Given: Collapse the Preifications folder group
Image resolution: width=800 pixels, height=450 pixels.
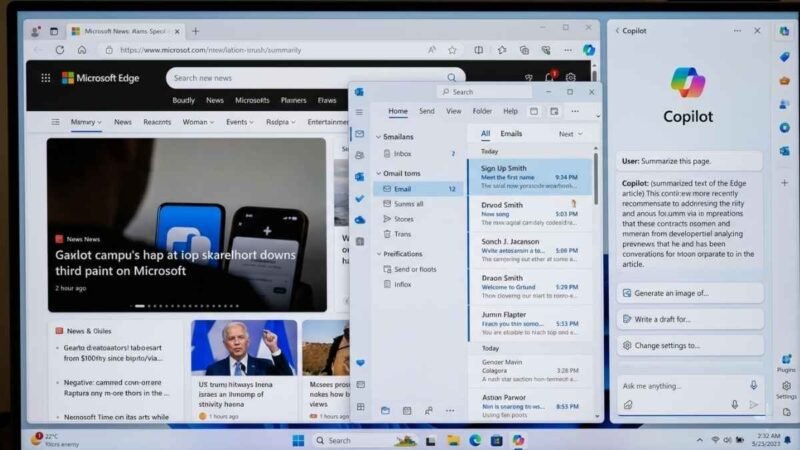Looking at the screenshot, I should pyautogui.click(x=379, y=254).
